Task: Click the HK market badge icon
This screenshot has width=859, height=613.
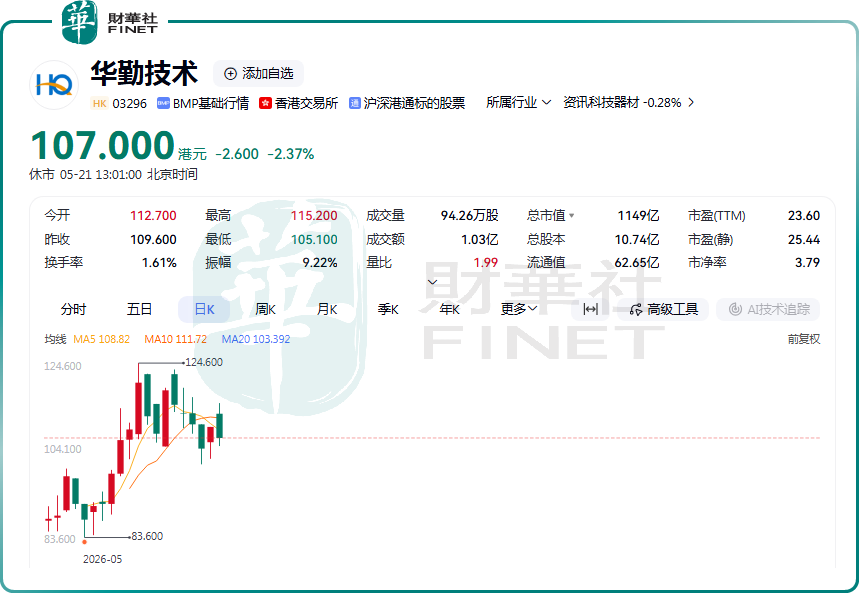Action: (x=99, y=104)
